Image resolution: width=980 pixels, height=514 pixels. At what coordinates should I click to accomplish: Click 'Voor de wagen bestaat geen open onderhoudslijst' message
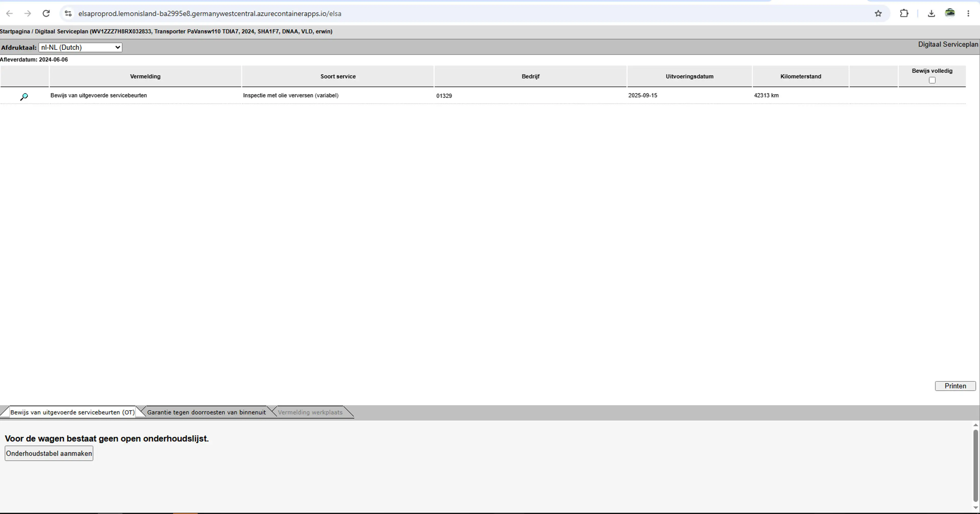click(x=107, y=438)
